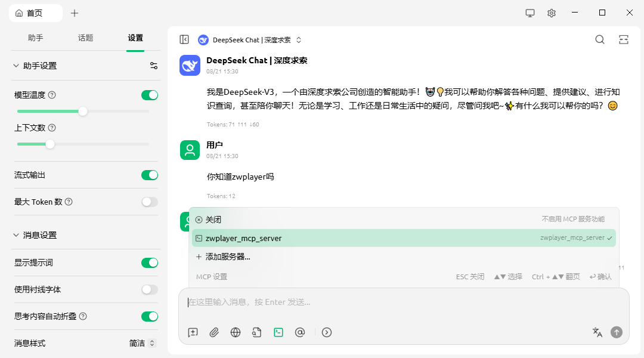Toggle the 思考内容自动折叠 switch
This screenshot has height=358, width=644.
tap(150, 316)
